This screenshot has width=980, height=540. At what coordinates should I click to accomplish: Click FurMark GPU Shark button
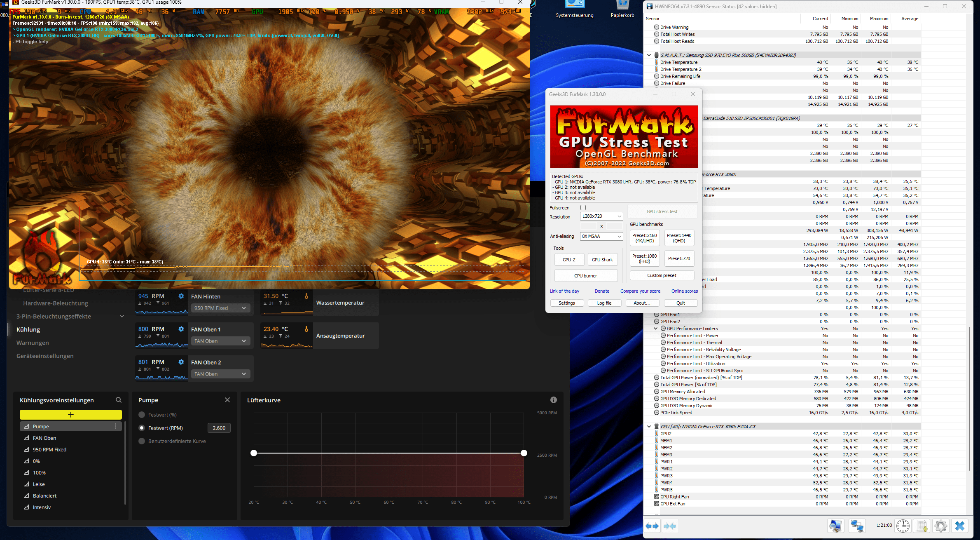pyautogui.click(x=602, y=260)
